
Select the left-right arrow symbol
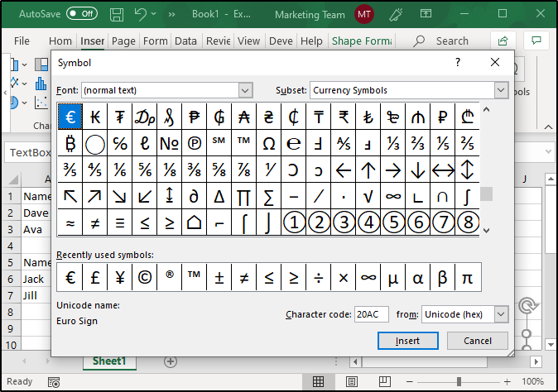pyautogui.click(x=442, y=170)
